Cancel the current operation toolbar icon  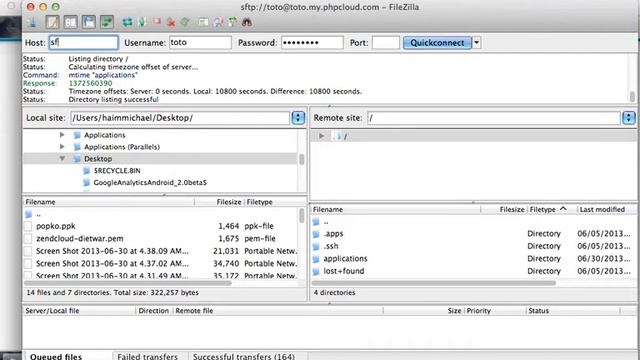pyautogui.click(x=157, y=21)
